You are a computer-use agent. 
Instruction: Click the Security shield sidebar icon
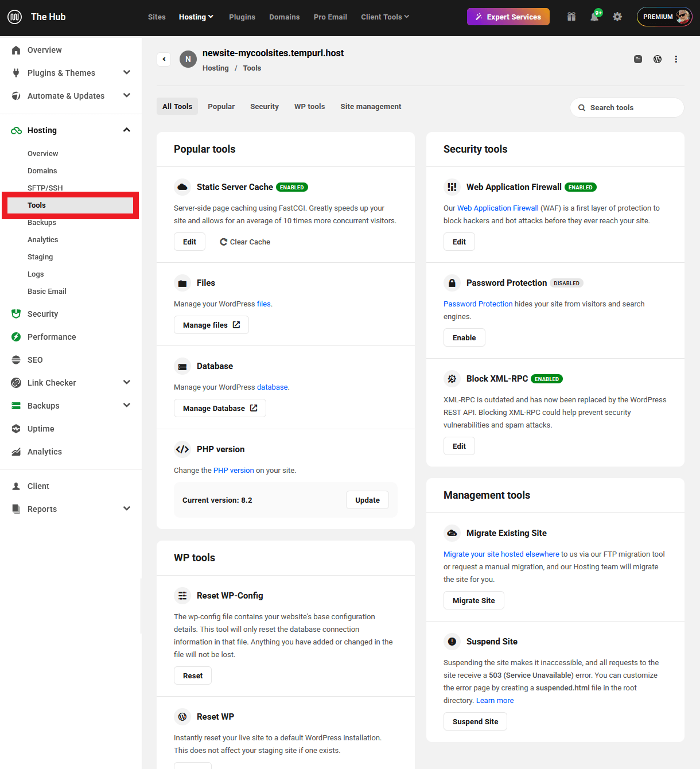(x=16, y=314)
